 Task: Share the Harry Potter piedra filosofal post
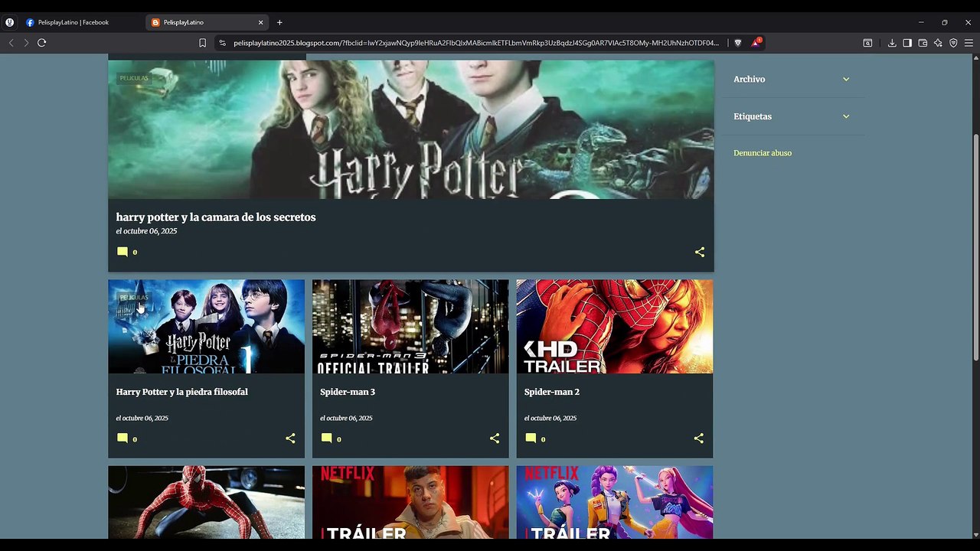coord(290,439)
